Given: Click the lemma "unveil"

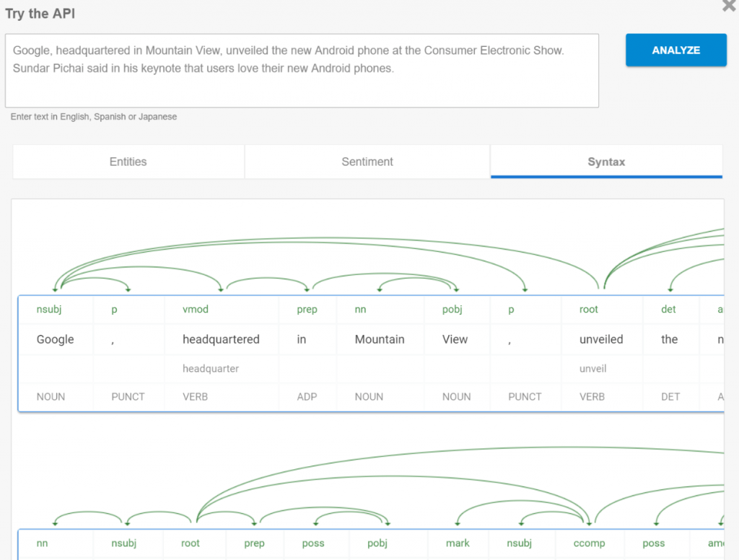Looking at the screenshot, I should (x=592, y=369).
